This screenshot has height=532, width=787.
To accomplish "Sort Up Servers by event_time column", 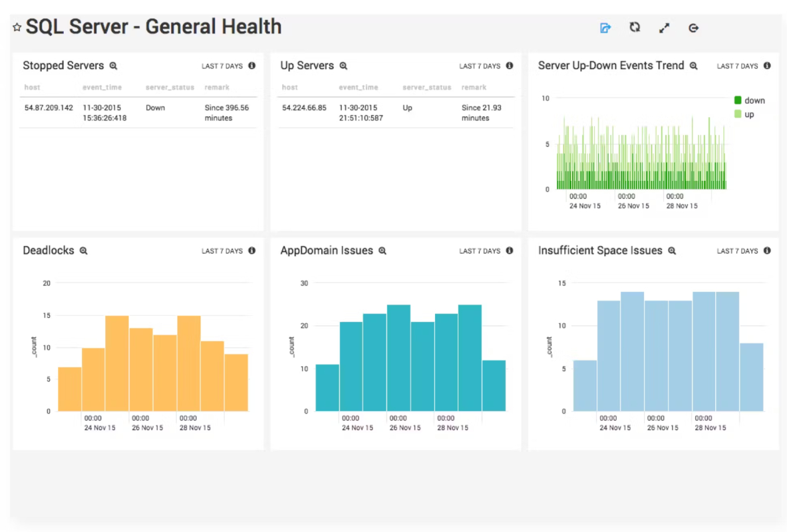I will [359, 87].
